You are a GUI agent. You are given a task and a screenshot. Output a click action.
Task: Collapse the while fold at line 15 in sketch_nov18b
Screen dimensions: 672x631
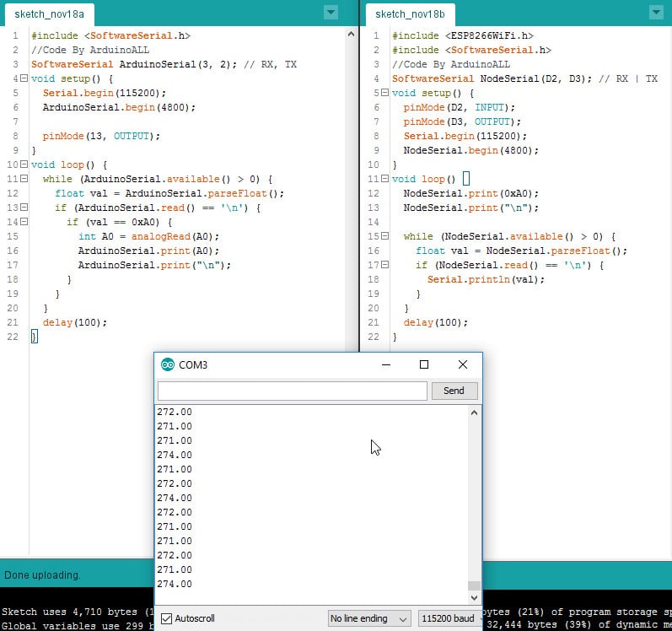point(384,235)
